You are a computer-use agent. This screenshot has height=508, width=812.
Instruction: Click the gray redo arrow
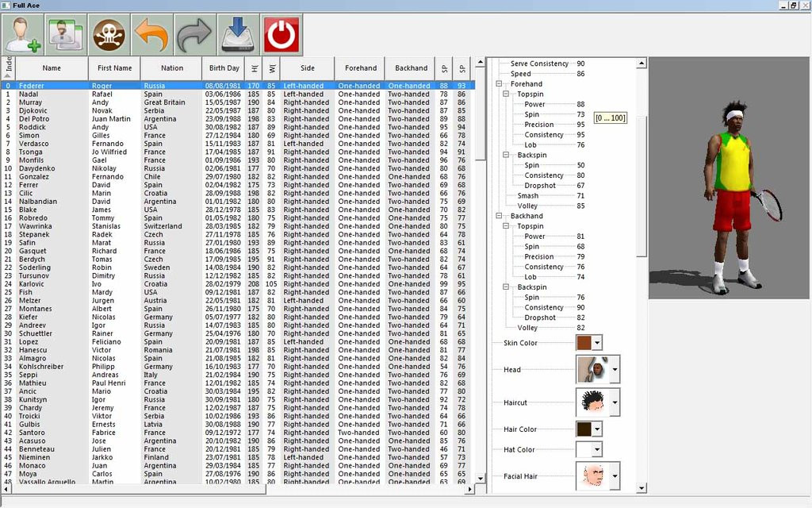[x=195, y=35]
